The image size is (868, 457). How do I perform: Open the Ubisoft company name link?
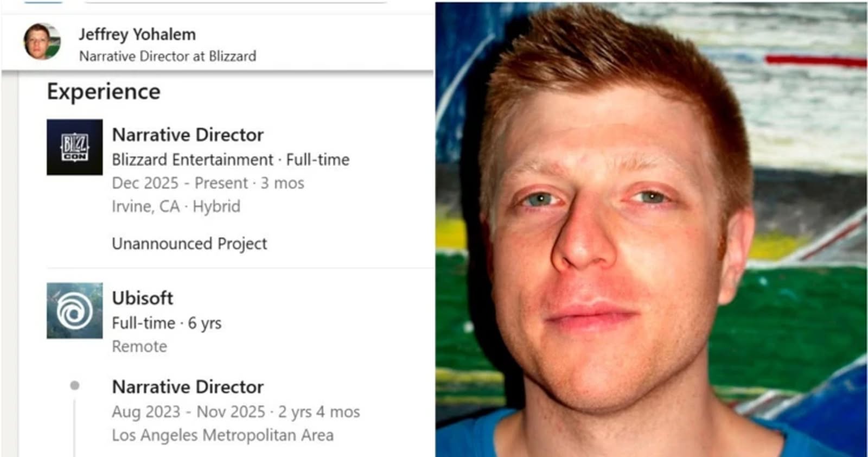click(x=143, y=298)
